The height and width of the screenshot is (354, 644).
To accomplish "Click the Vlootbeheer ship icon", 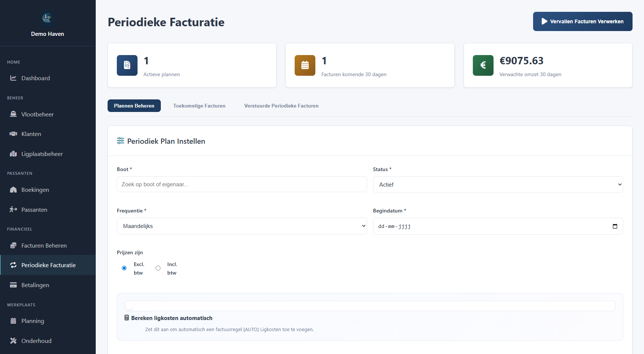I will pos(13,114).
